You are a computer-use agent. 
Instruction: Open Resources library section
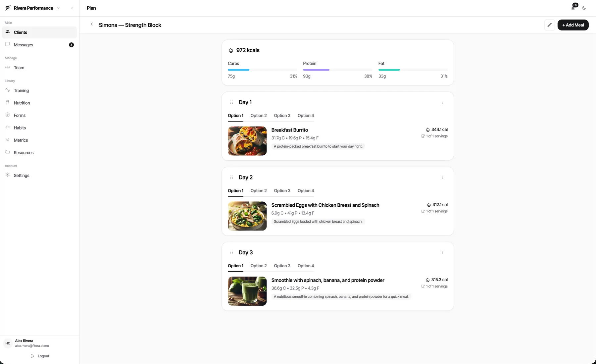pos(39,153)
